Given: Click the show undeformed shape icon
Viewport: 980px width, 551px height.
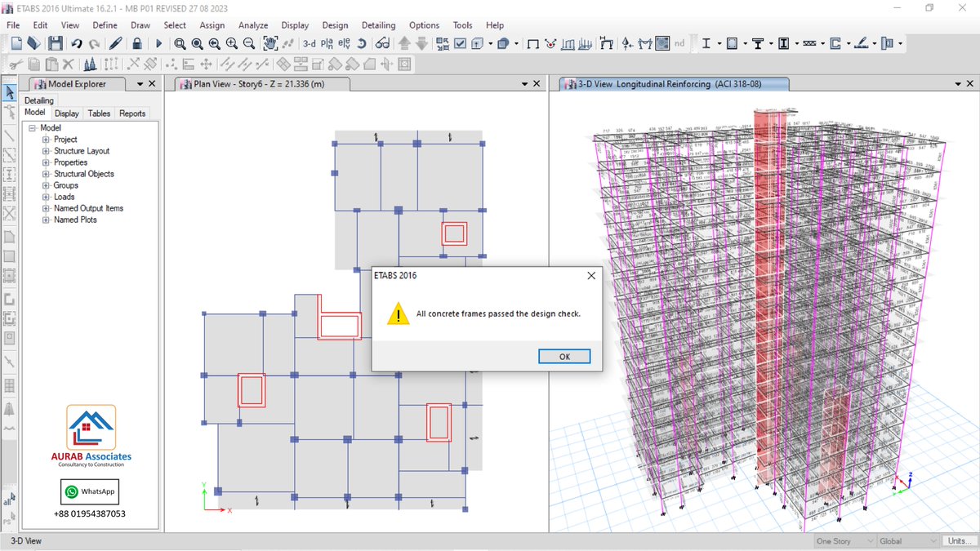Looking at the screenshot, I should (x=532, y=44).
